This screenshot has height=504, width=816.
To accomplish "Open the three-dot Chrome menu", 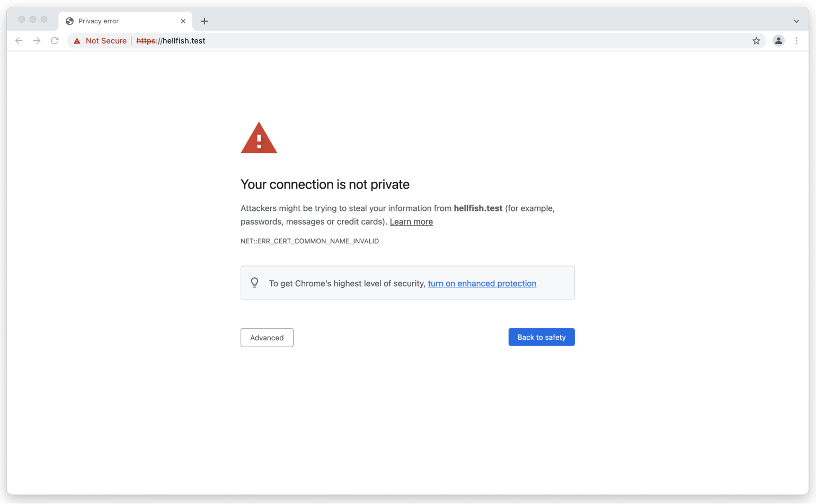I will click(797, 40).
